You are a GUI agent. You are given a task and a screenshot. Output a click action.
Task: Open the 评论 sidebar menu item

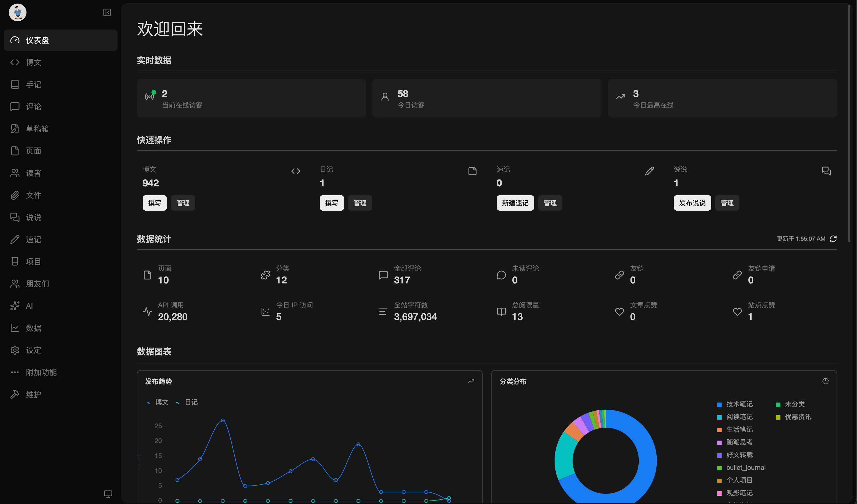33,107
